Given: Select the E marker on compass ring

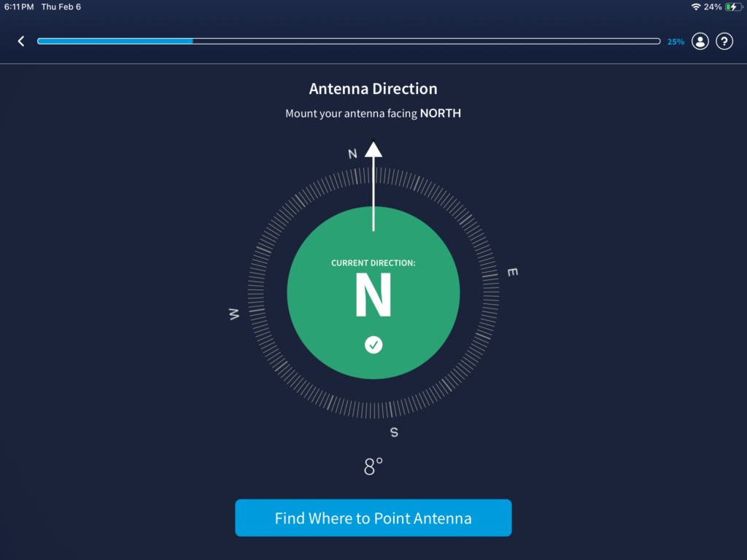Looking at the screenshot, I should 512,272.
